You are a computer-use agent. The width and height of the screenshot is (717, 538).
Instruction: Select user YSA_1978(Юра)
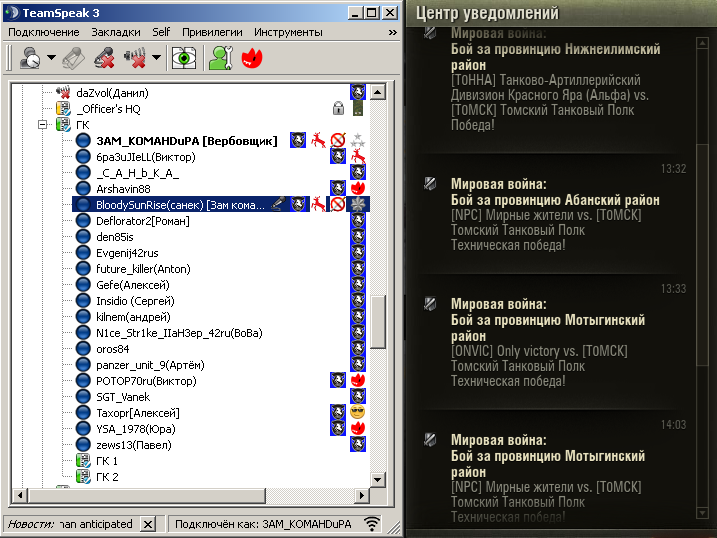coord(136,429)
